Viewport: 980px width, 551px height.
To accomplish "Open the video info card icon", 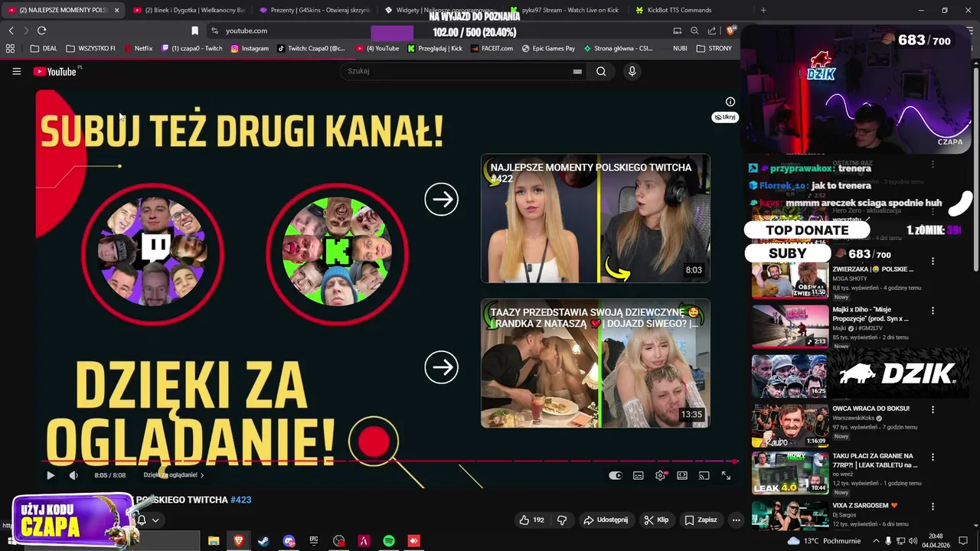I will point(730,102).
